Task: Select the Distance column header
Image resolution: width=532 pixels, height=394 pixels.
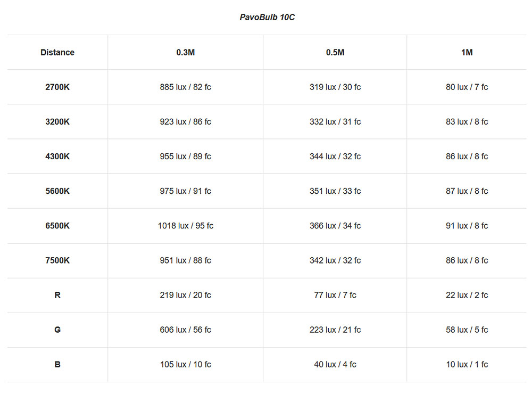Action: (x=57, y=52)
